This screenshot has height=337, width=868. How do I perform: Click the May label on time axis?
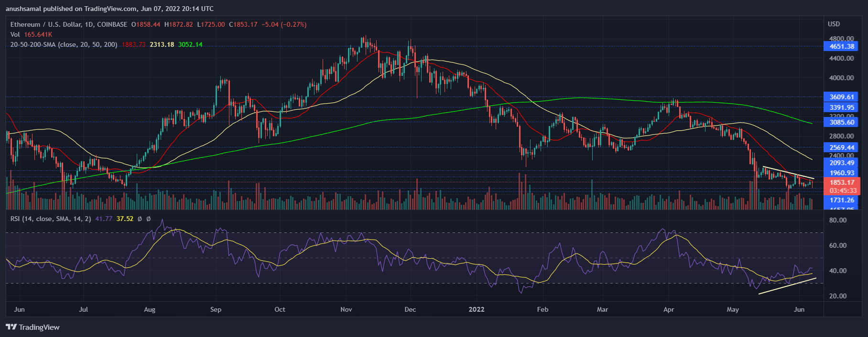(x=733, y=309)
